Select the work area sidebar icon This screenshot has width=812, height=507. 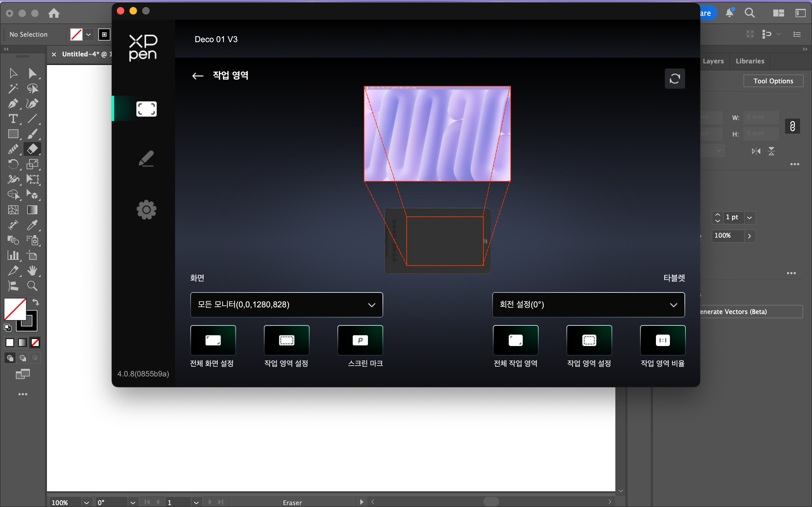[x=146, y=109]
